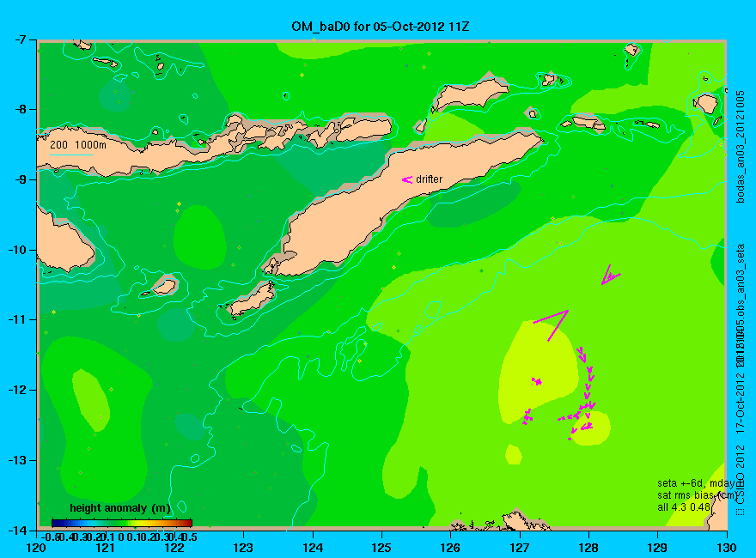Click the cyan depth contour legend line
Viewport: 756px width, 558px height.
(71, 155)
